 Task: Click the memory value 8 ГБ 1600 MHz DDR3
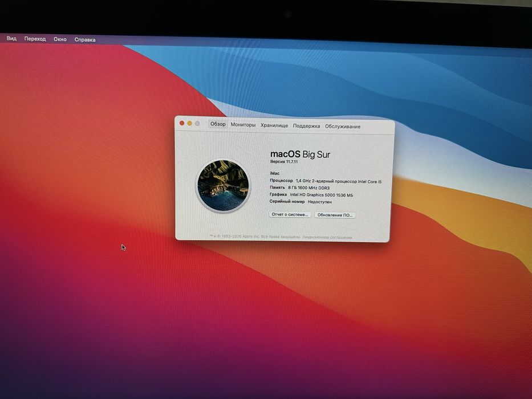click(x=308, y=188)
